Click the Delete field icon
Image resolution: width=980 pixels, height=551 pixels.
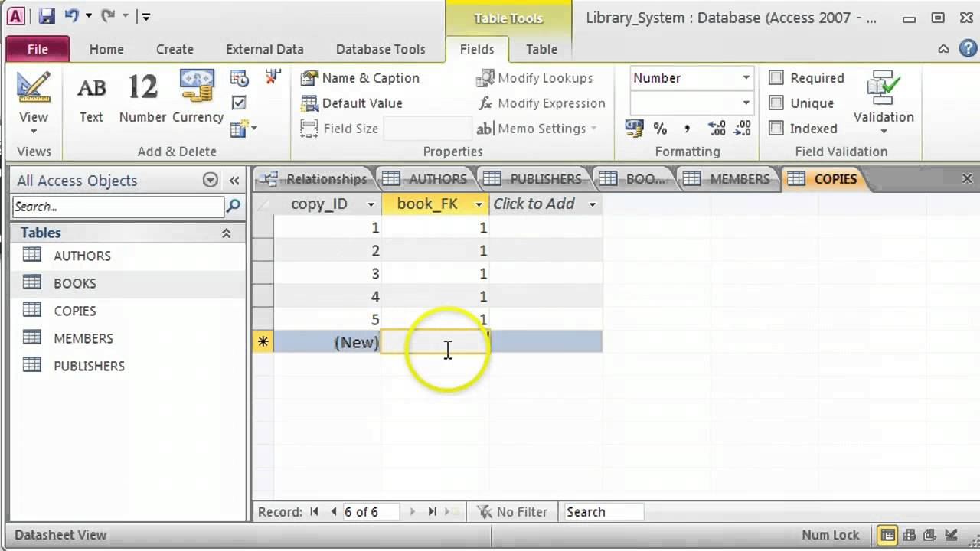pyautogui.click(x=273, y=77)
